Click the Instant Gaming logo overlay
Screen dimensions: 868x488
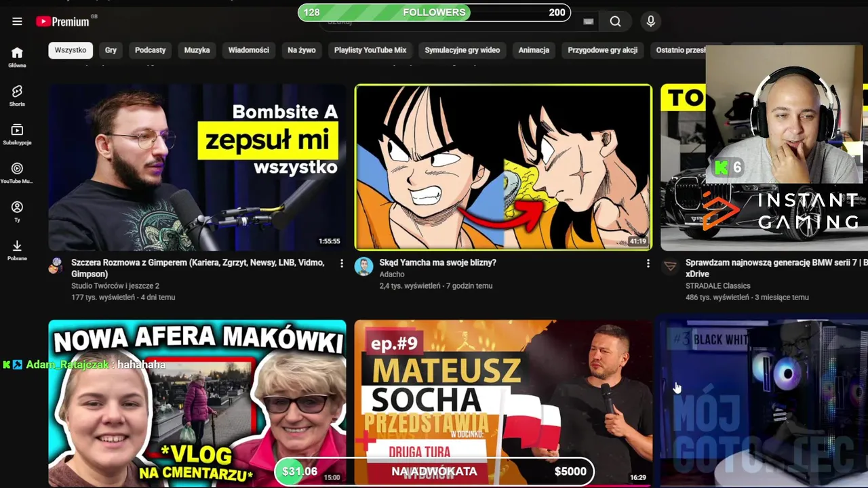[781, 211]
